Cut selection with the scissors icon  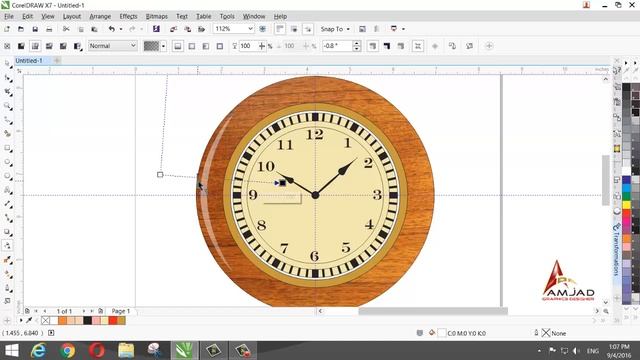[x=66, y=29]
